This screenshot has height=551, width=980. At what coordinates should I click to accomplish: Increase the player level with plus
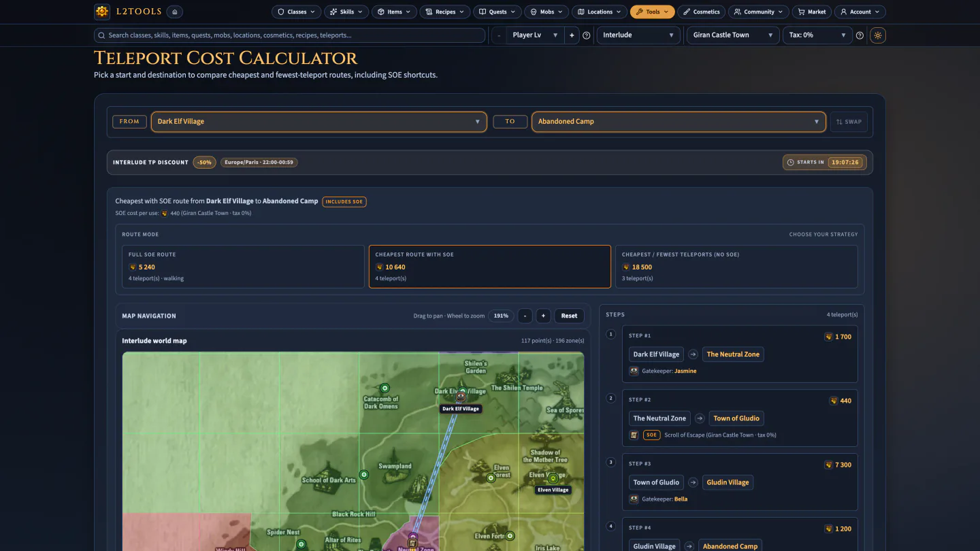(572, 35)
